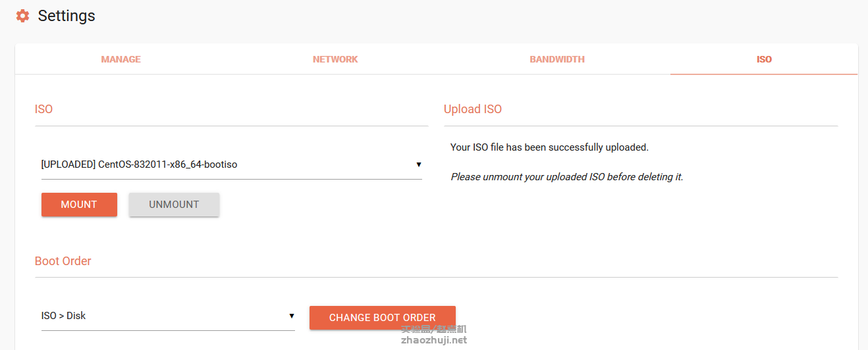Expand the ISO selection dropdown arrow
868x350 pixels.
click(419, 164)
